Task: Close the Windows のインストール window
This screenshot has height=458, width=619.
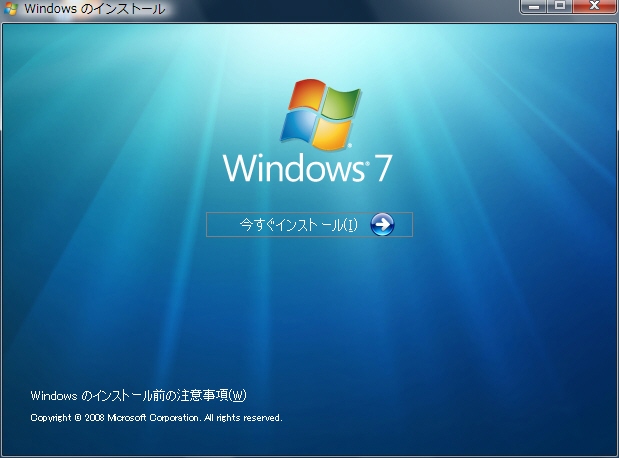Action: pyautogui.click(x=595, y=6)
